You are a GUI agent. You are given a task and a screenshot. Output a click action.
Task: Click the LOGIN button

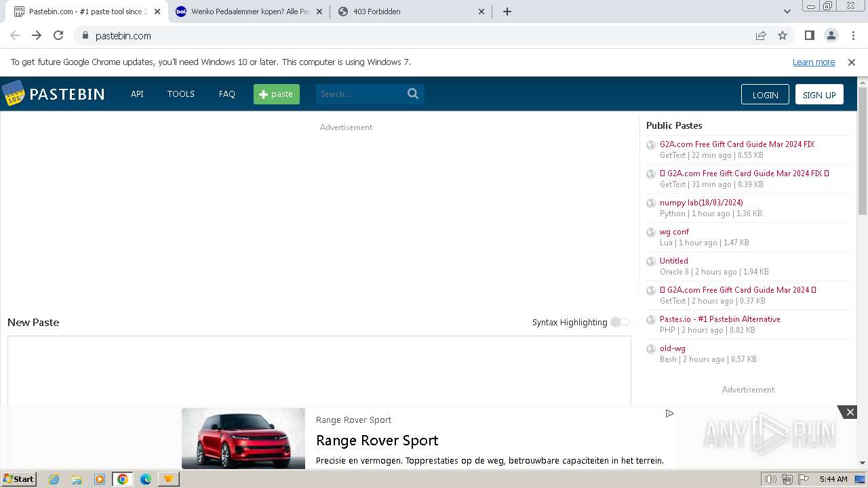765,95
